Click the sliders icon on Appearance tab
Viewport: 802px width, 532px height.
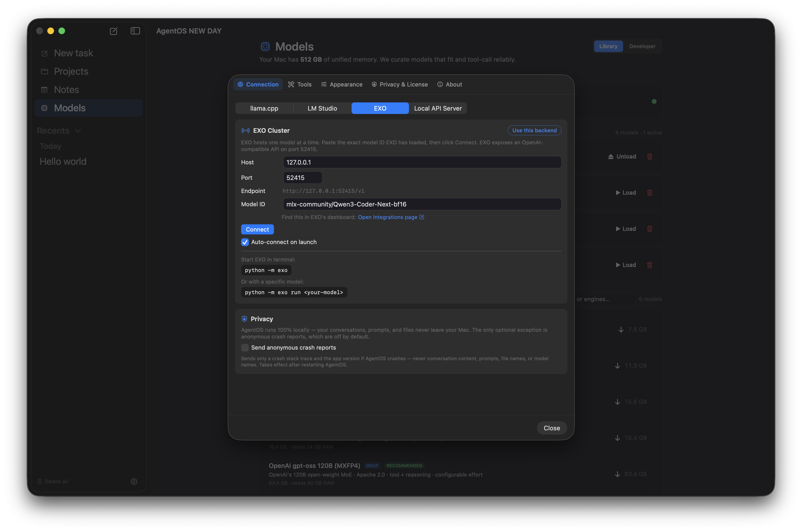pos(324,85)
